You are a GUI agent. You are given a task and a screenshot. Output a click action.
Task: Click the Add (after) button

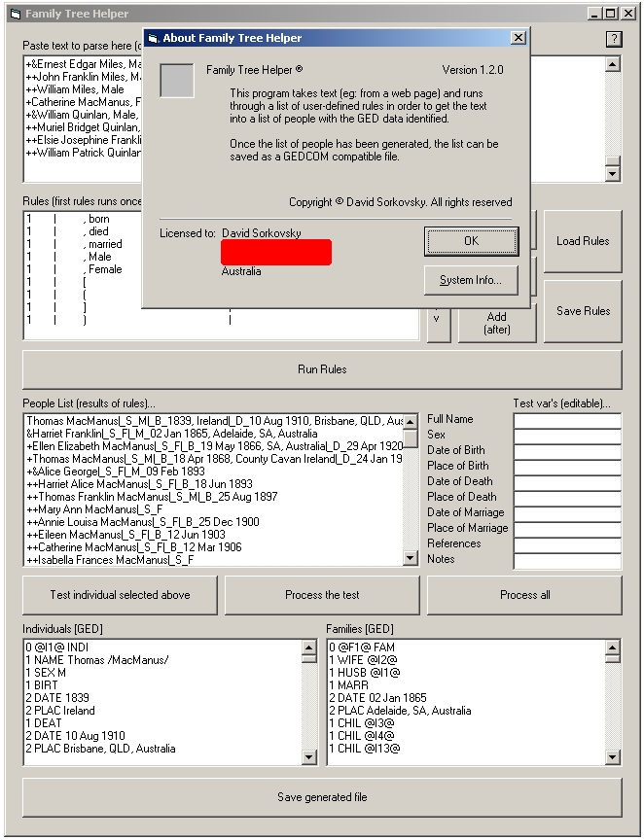[497, 323]
